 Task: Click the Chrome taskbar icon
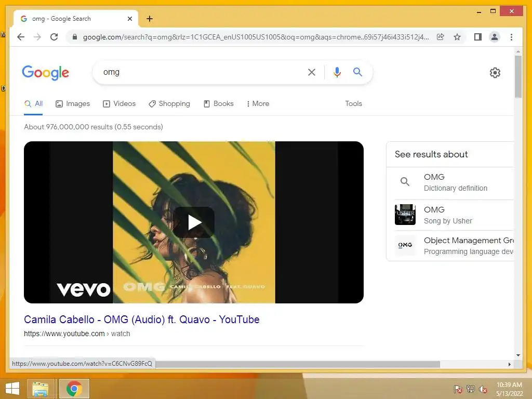tap(74, 389)
